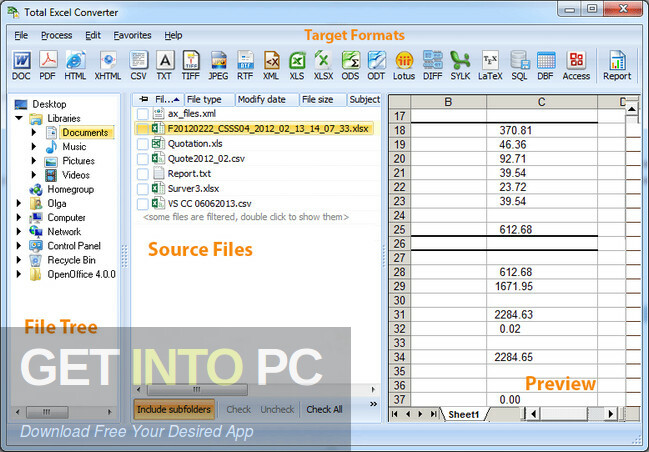Collapse the Libraries tree node
The image size is (649, 452).
[x=19, y=118]
